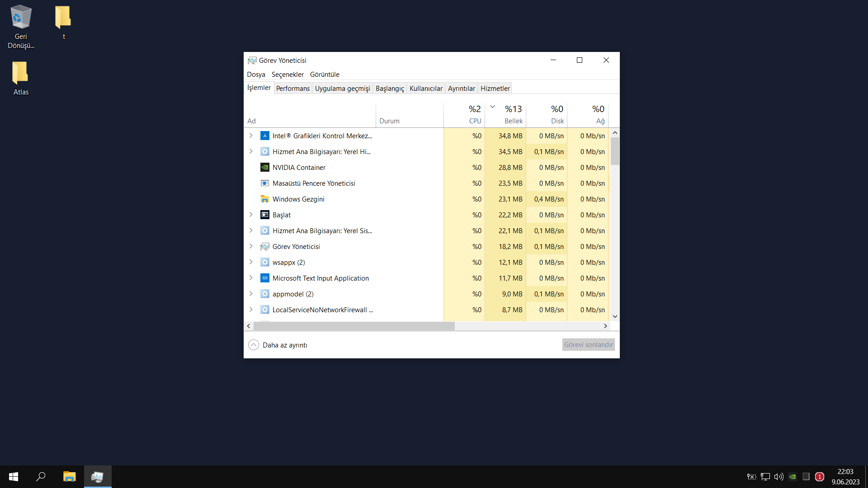Switch to the Performans tab

coord(292,89)
